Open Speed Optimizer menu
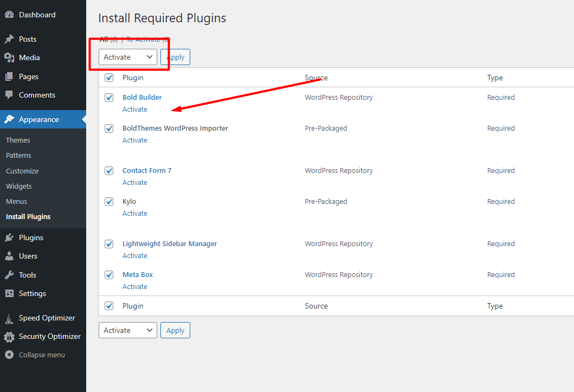Viewport: 574px width, 392px height. 47,318
